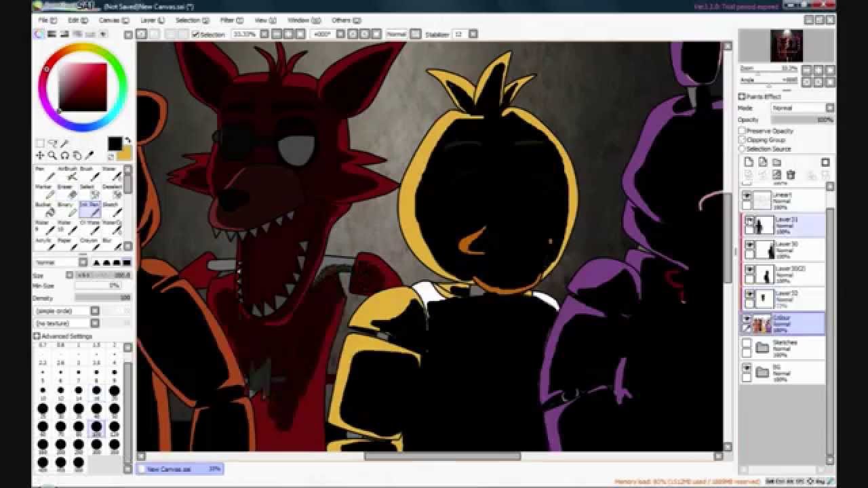The height and width of the screenshot is (488, 868).
Task: Select the Magic Wand tool
Action: 65,143
